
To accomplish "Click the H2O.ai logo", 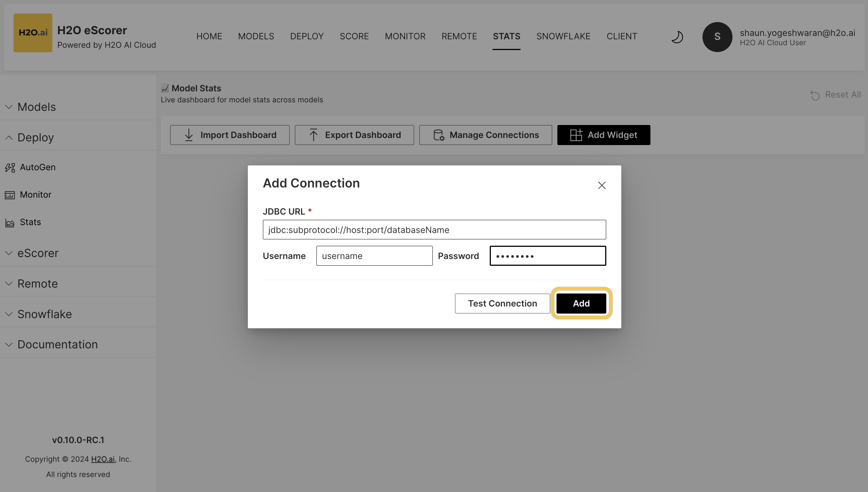I will (x=33, y=33).
